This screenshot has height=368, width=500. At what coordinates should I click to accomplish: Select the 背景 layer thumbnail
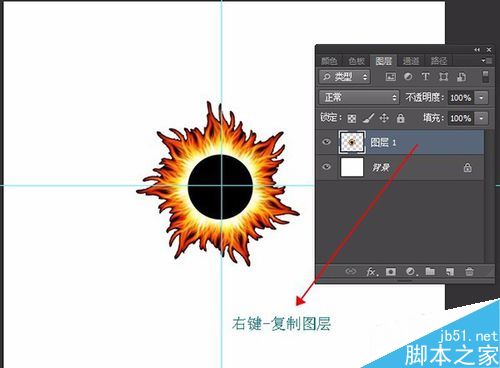click(x=352, y=167)
